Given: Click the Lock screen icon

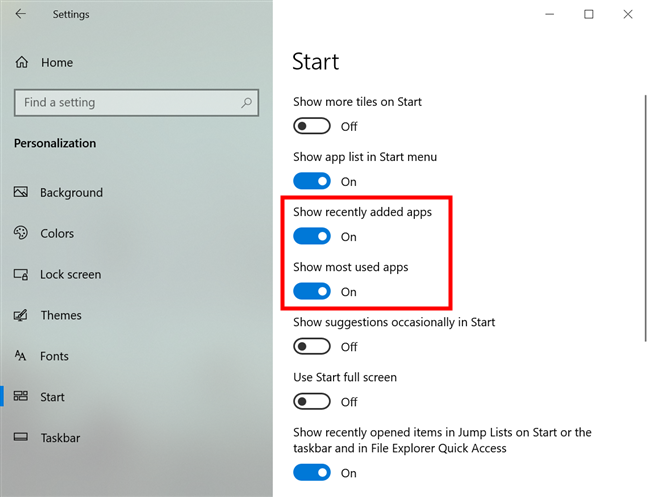Looking at the screenshot, I should 21,274.
